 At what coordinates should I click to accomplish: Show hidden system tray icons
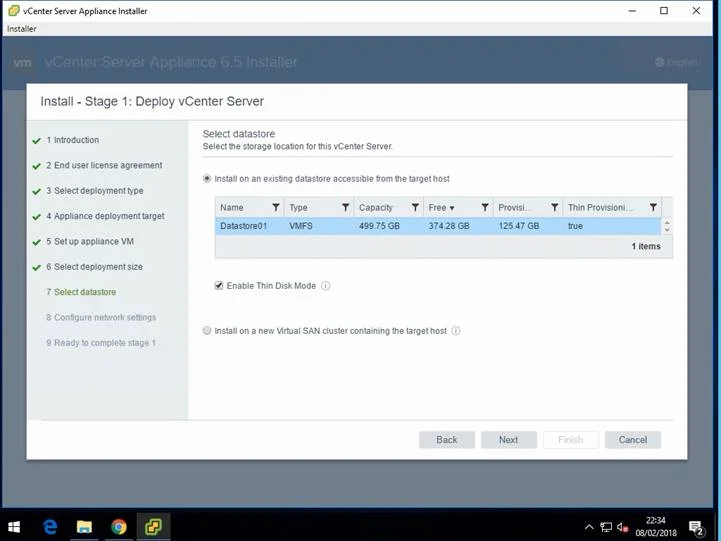(x=589, y=527)
